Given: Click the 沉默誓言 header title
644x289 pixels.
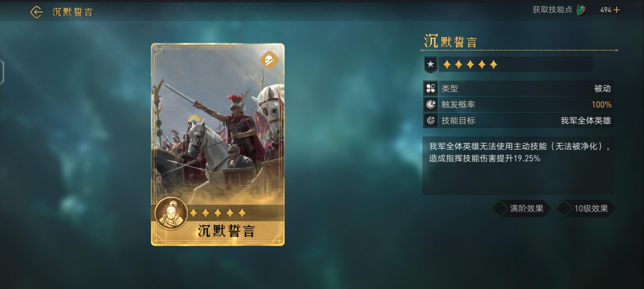Looking at the screenshot, I should 72,12.
